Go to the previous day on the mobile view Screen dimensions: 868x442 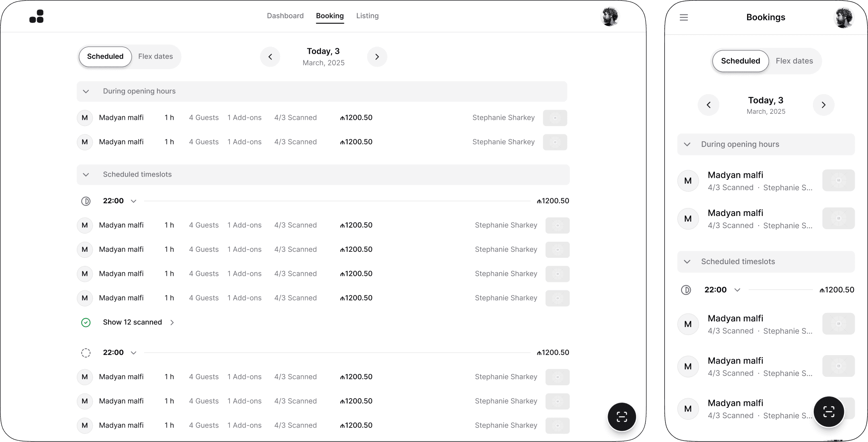coord(708,105)
